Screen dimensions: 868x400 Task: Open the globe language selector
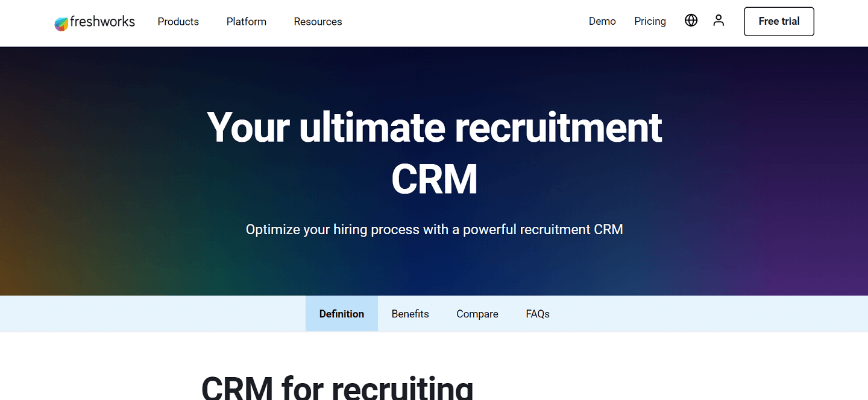click(x=691, y=20)
